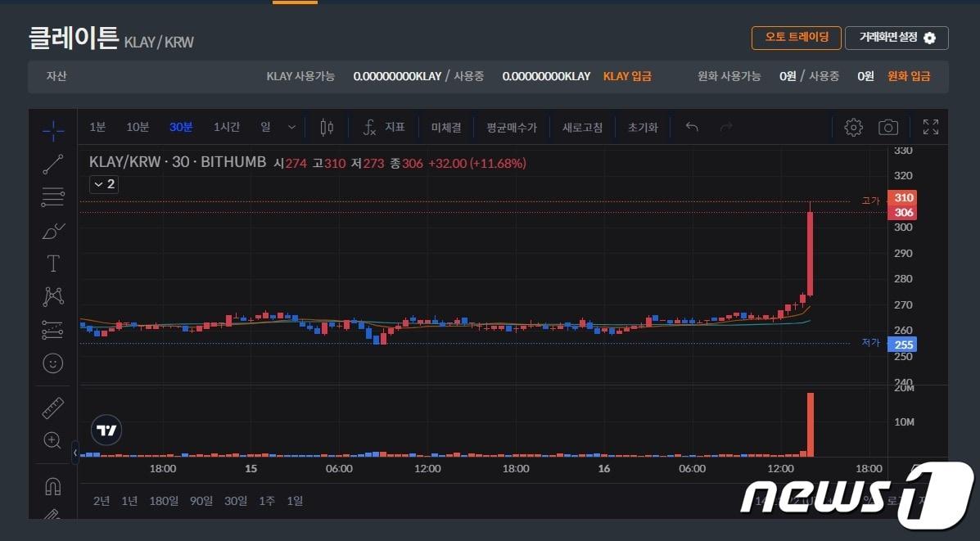
Task: Open chart settings gear in the toolbar
Action: coord(853,128)
